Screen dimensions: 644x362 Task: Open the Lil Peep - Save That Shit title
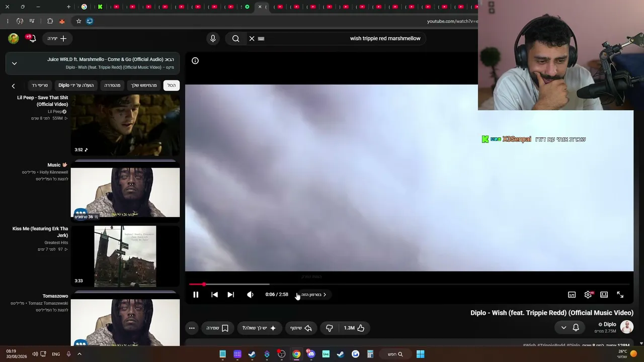tap(43, 101)
